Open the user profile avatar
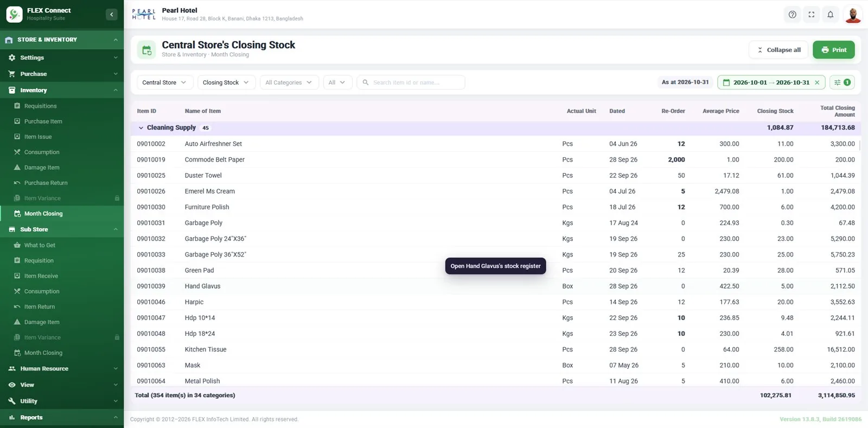The height and width of the screenshot is (428, 868). point(853,15)
